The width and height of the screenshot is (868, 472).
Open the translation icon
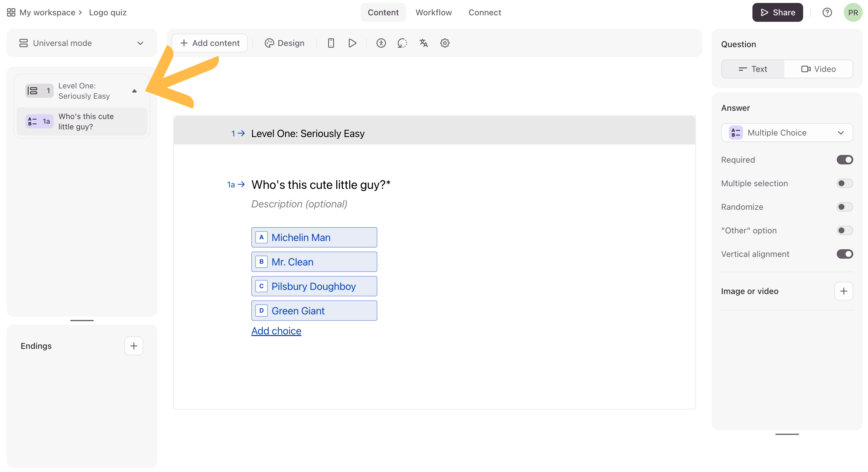click(424, 43)
